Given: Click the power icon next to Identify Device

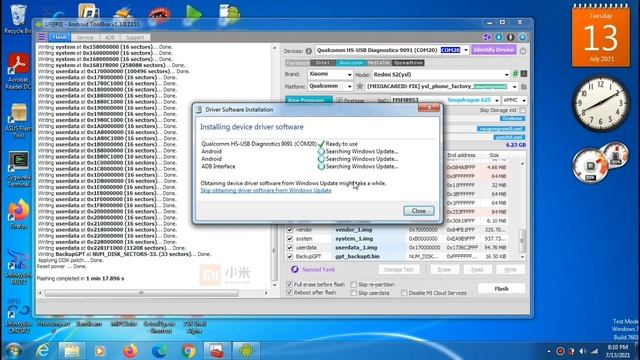Looking at the screenshot, I should click(523, 51).
